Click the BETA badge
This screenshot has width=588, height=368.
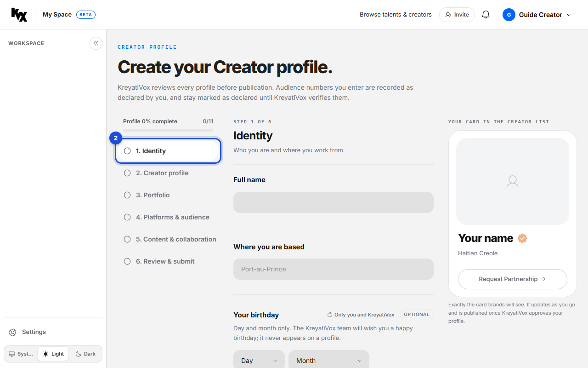(86, 15)
